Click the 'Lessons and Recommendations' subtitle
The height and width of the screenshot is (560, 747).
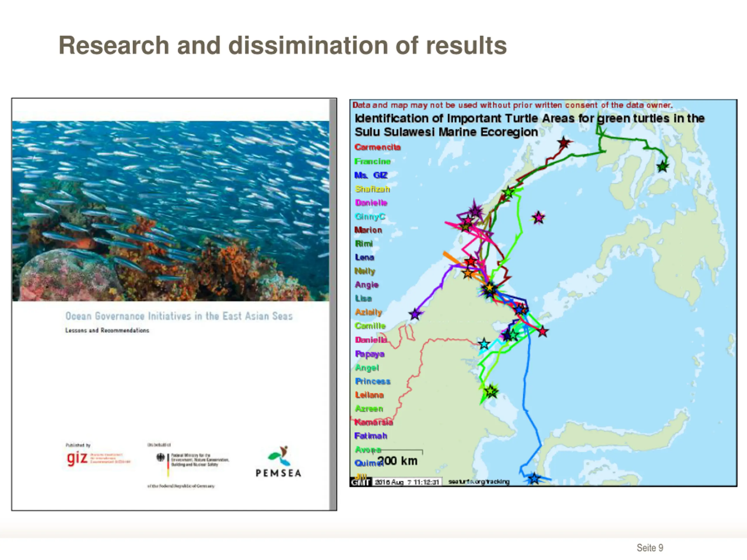pos(107,330)
